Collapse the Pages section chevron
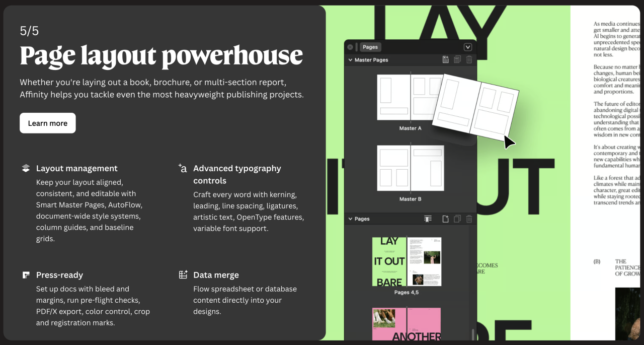The width and height of the screenshot is (644, 345). 350,219
